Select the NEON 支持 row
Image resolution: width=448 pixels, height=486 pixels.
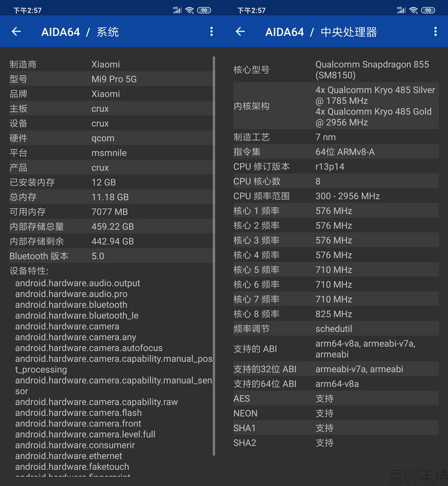[336, 413]
